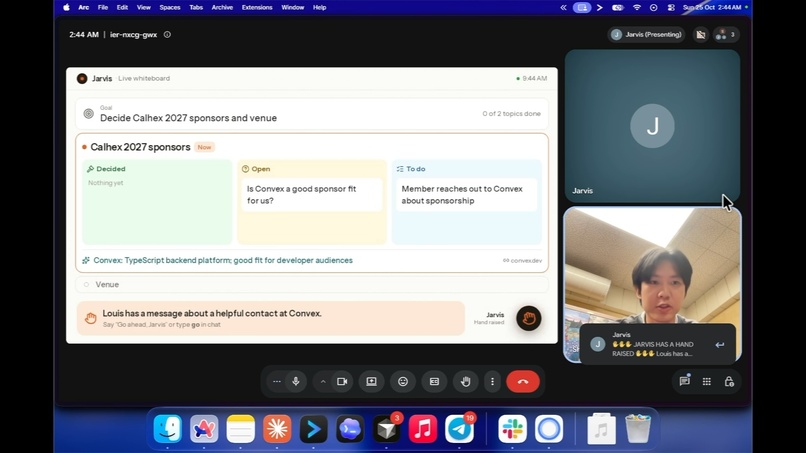Open the convex.dev link
Image resolution: width=806 pixels, height=453 pixels.
[522, 261]
